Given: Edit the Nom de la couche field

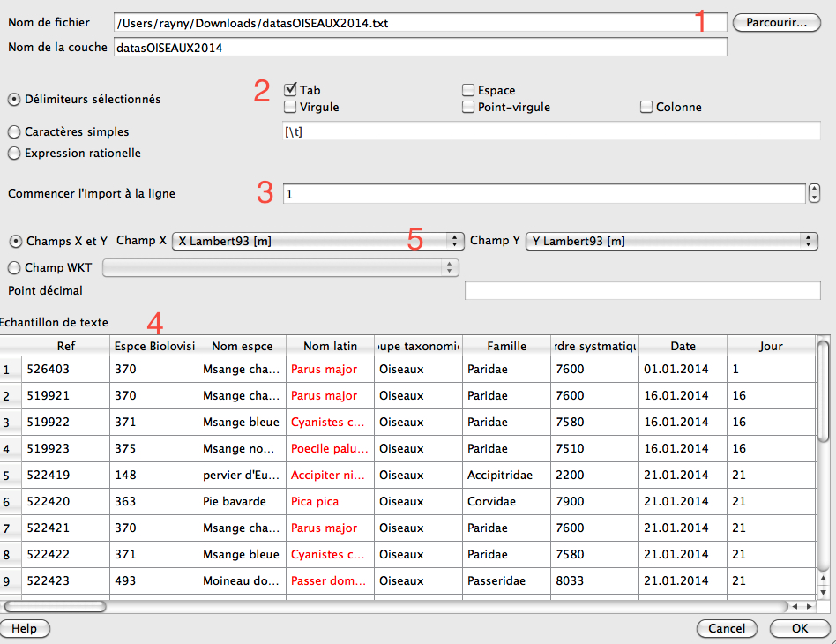Looking at the screenshot, I should pos(420,48).
